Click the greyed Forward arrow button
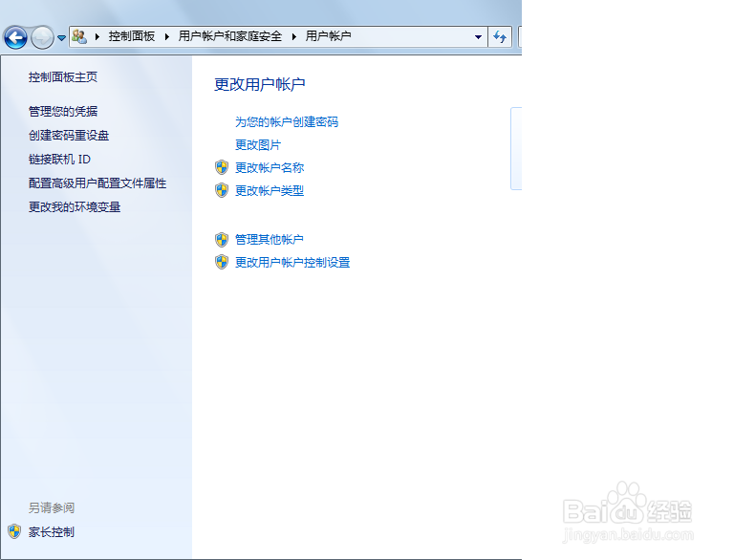The image size is (734, 560). point(42,37)
